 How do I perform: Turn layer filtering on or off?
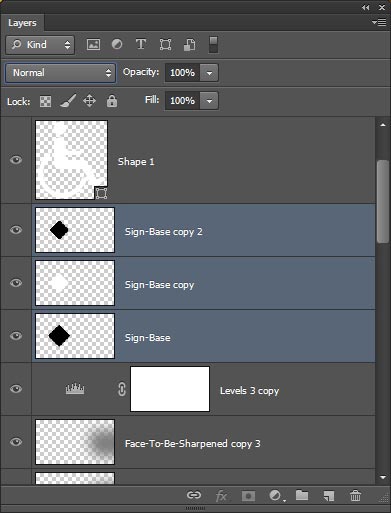pos(213,45)
